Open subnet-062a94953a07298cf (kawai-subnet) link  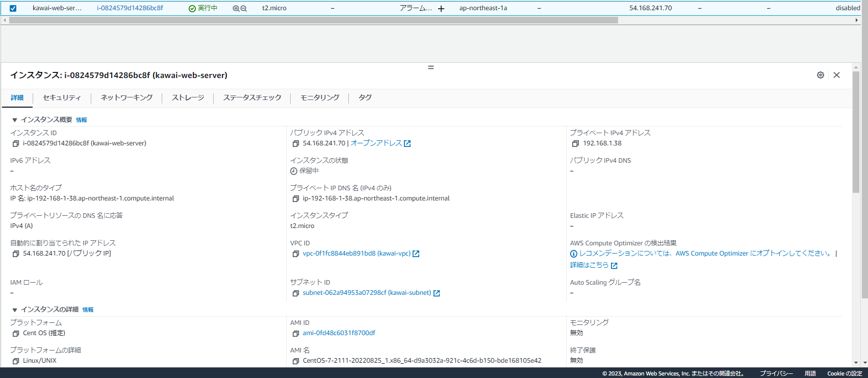[367, 293]
